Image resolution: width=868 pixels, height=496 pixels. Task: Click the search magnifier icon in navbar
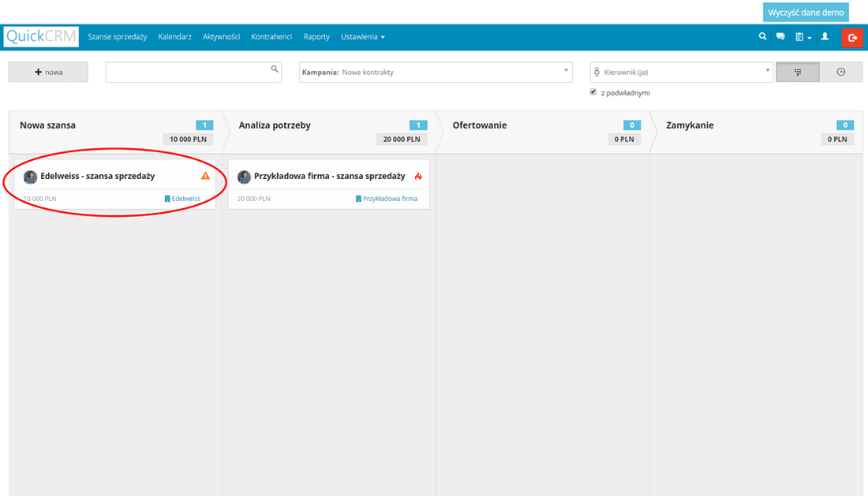[762, 36]
